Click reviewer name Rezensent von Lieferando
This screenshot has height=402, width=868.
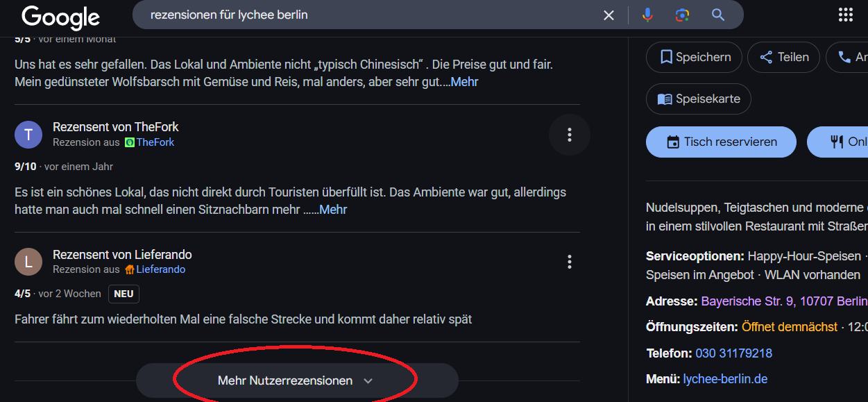pyautogui.click(x=122, y=255)
